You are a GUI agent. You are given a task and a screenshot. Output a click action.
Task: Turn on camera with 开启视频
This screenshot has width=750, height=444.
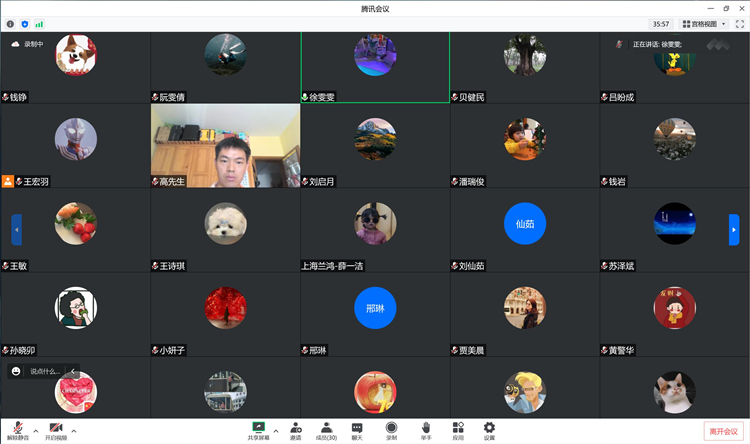56,431
